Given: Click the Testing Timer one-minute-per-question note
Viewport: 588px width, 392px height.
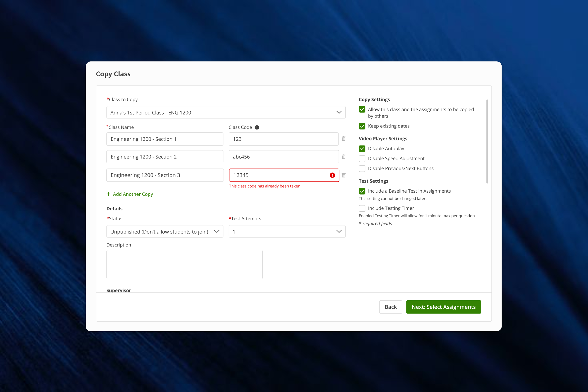Looking at the screenshot, I should pyautogui.click(x=417, y=216).
